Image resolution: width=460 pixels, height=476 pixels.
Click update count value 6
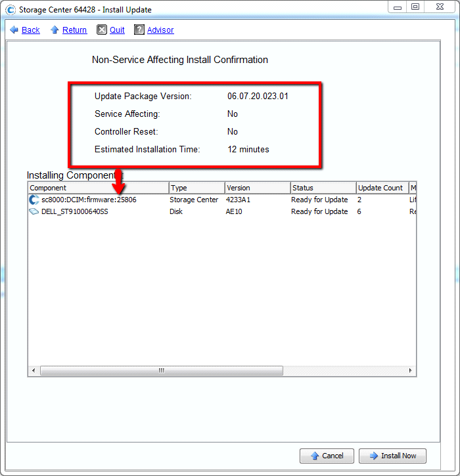click(x=359, y=211)
